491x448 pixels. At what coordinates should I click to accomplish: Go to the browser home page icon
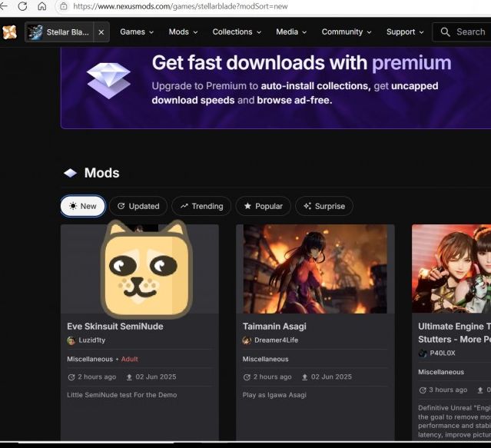tap(42, 6)
